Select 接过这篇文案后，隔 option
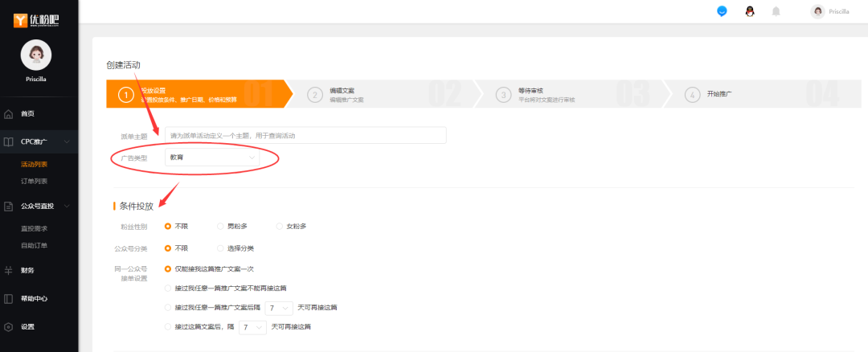Screen dimensions: 868x352 coord(168,327)
